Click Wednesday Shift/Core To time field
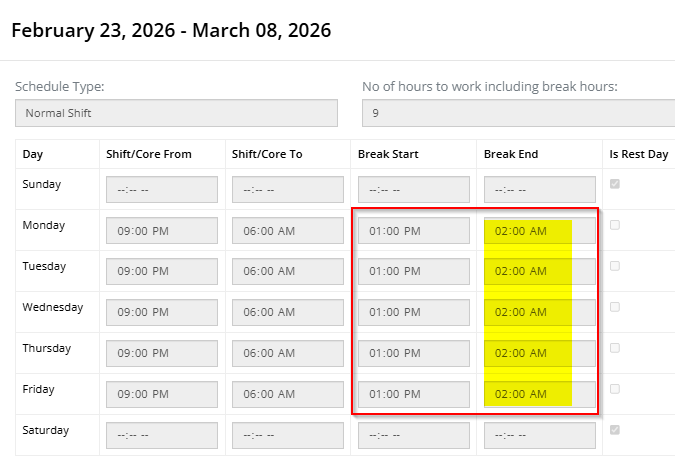The image size is (675, 460). pyautogui.click(x=288, y=313)
